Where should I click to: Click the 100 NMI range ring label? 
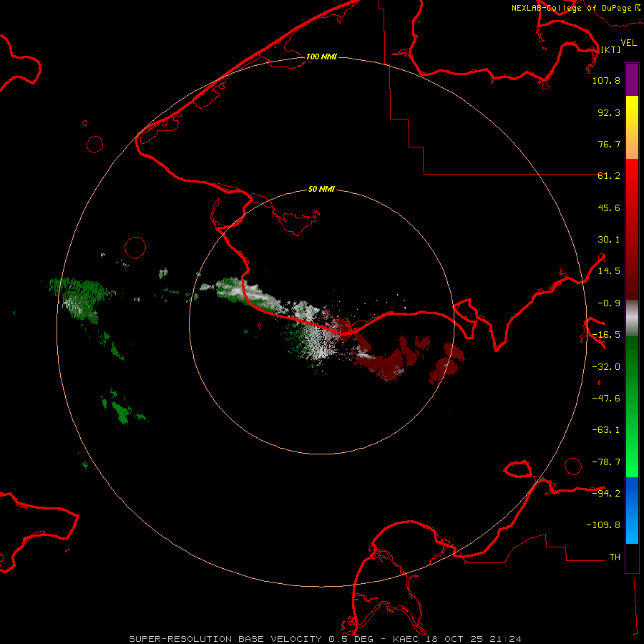[x=321, y=57]
